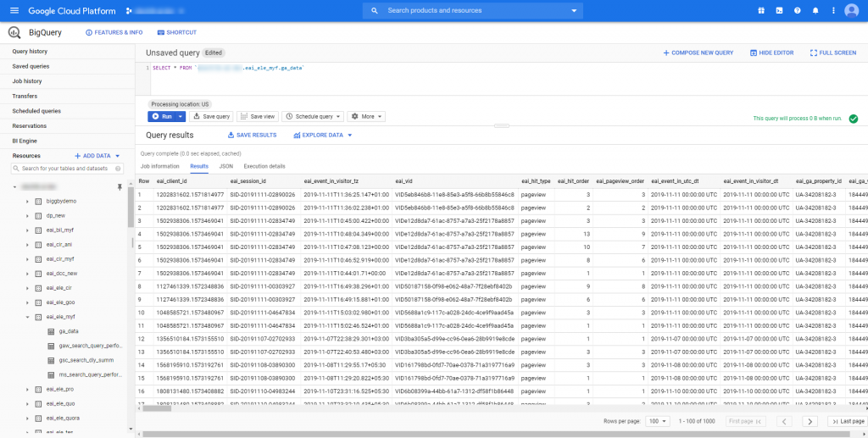The image size is (868, 438).
Task: Focus the tables and datasets search field
Action: [x=68, y=169]
